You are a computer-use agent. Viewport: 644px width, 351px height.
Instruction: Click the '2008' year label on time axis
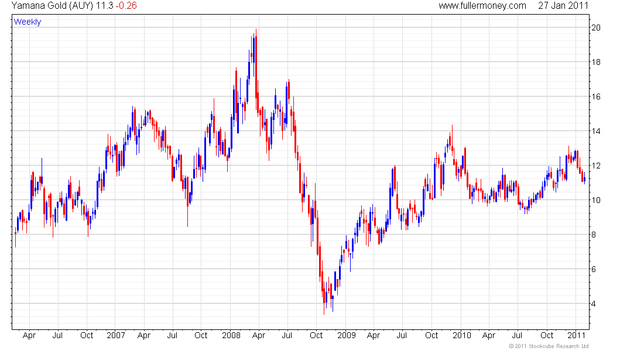point(231,335)
